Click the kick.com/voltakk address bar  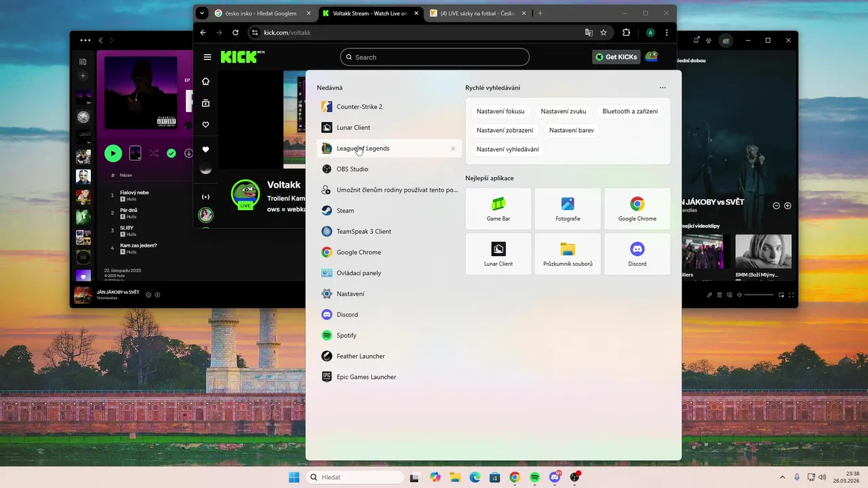[414, 33]
